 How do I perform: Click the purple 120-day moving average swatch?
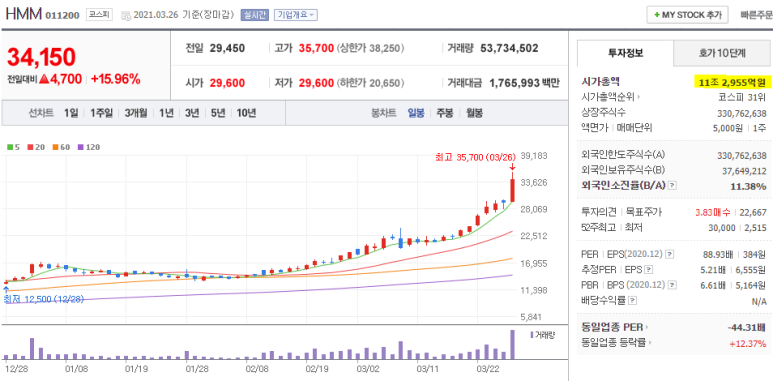tap(80, 147)
